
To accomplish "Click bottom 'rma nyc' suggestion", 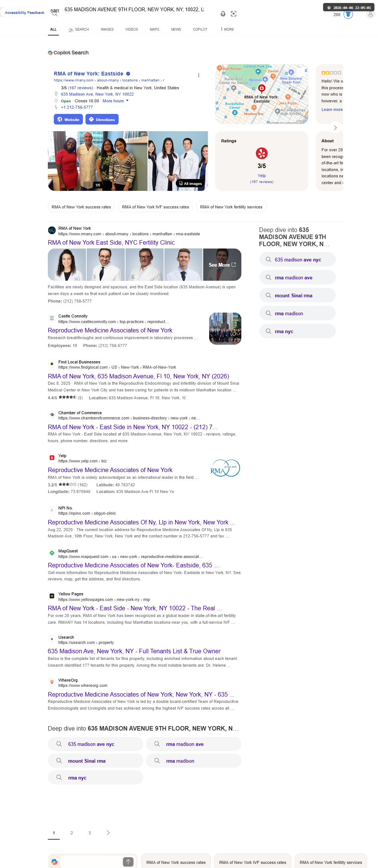I will click(96, 778).
